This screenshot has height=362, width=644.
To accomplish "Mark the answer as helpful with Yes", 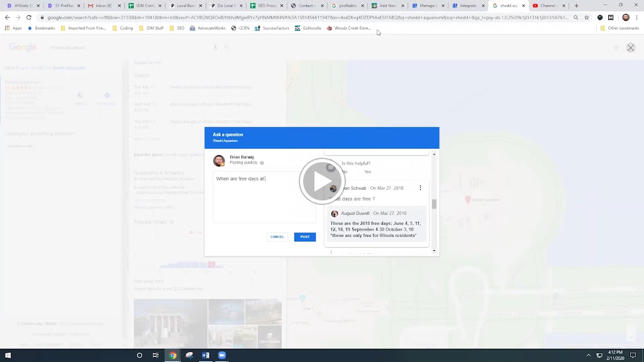I will click(x=367, y=172).
